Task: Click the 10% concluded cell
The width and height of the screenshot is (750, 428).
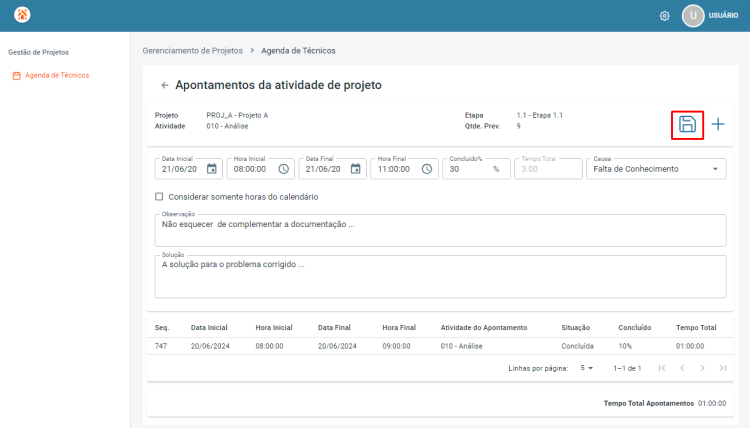Action: tap(625, 346)
